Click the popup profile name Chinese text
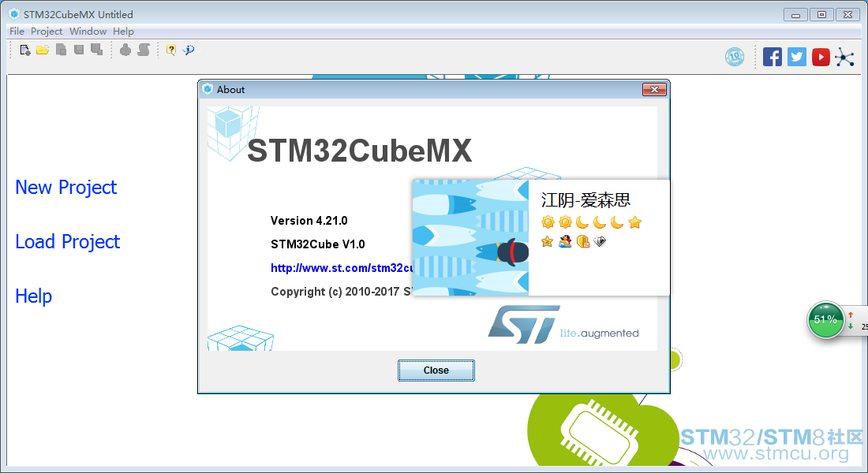The height and width of the screenshot is (473, 868). [x=586, y=199]
